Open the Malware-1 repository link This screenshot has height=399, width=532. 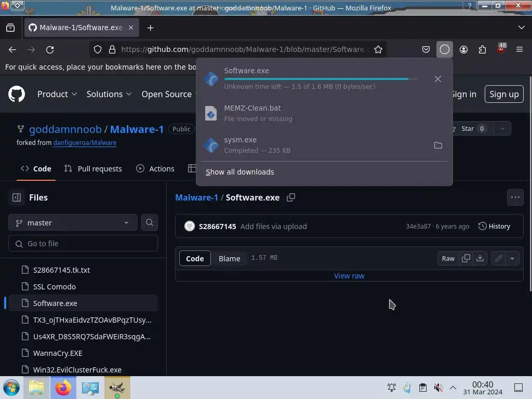[137, 129]
